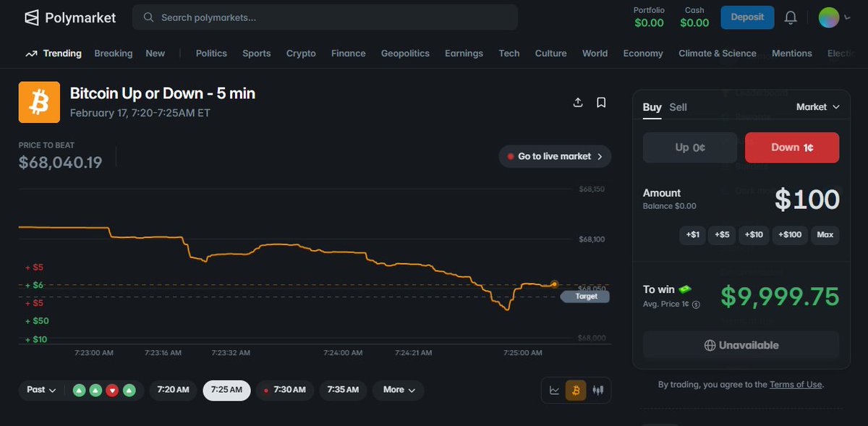Switch to the line chart view
The image size is (868, 426).
[555, 391]
